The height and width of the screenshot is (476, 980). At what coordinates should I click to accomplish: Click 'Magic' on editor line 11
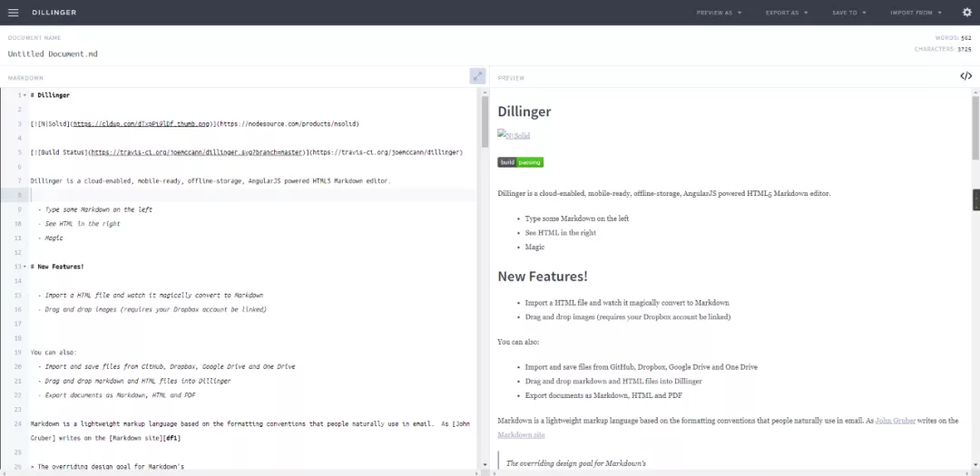click(54, 238)
